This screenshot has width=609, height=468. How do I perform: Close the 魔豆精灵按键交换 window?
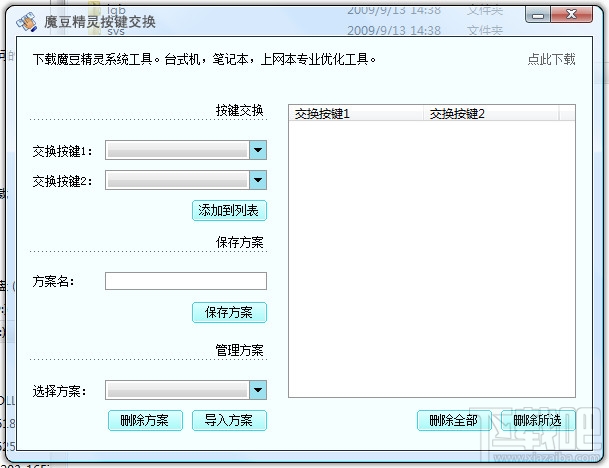(x=572, y=15)
